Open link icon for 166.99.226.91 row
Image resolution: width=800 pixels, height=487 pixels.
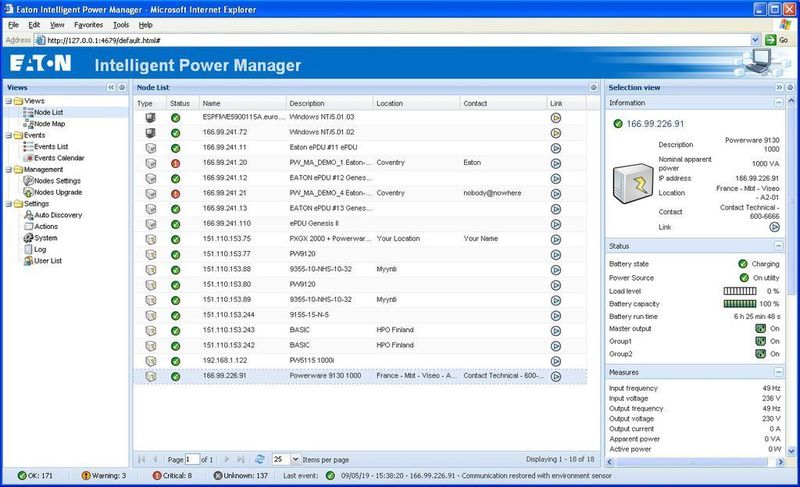556,376
